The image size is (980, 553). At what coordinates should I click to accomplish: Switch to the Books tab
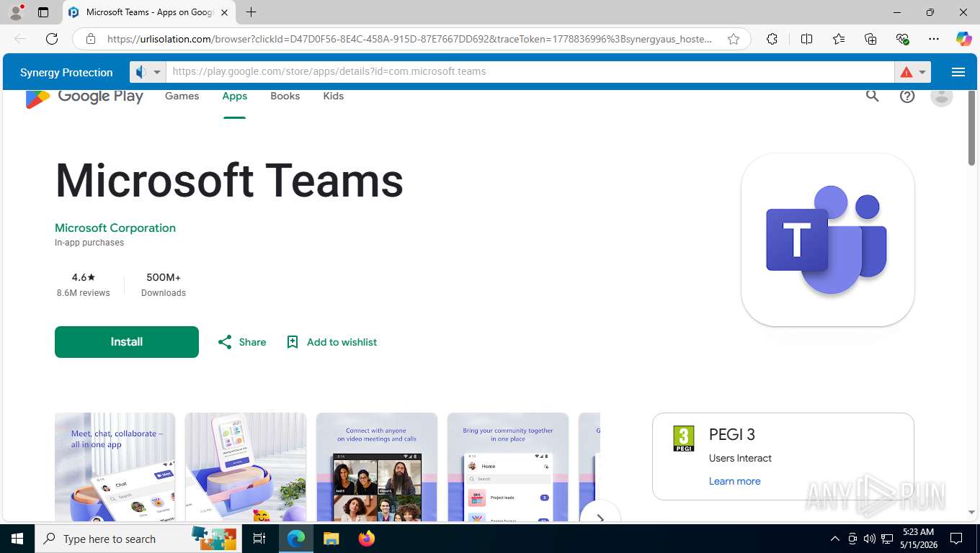[285, 96]
